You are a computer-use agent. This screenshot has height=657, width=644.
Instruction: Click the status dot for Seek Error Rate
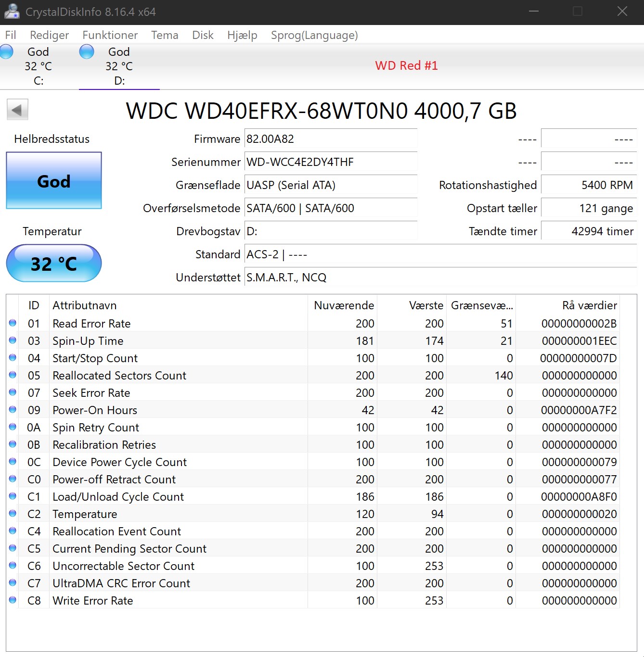13,392
